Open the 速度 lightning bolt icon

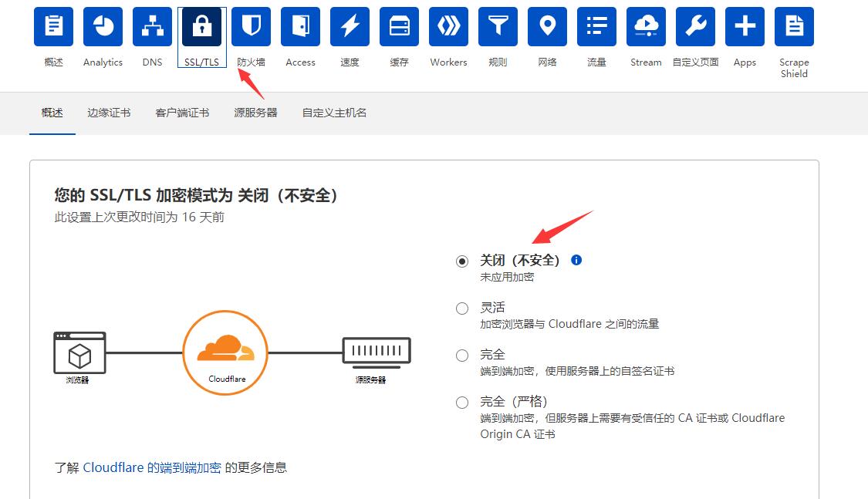click(350, 27)
